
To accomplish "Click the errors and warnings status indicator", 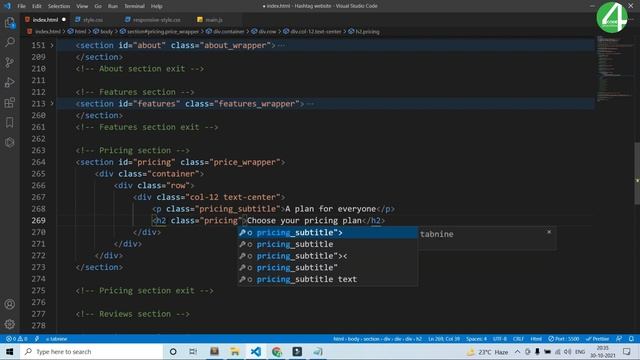I will click(17, 339).
